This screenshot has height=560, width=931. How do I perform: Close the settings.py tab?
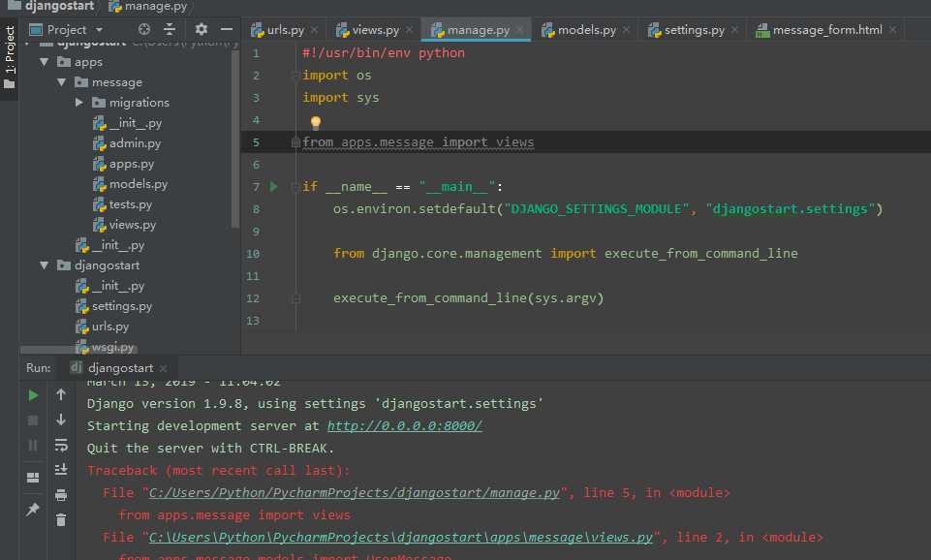click(735, 30)
